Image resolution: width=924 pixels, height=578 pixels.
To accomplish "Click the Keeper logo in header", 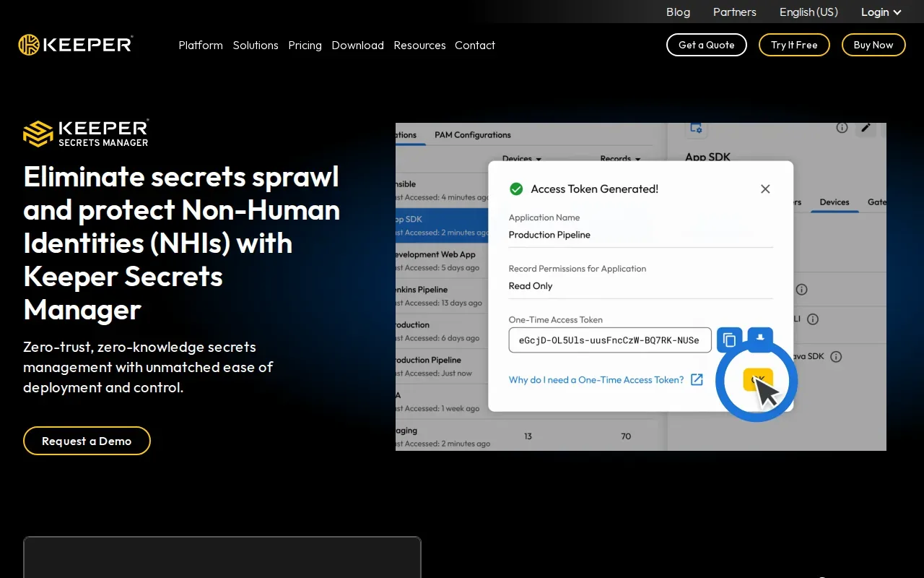I will click(x=76, y=45).
